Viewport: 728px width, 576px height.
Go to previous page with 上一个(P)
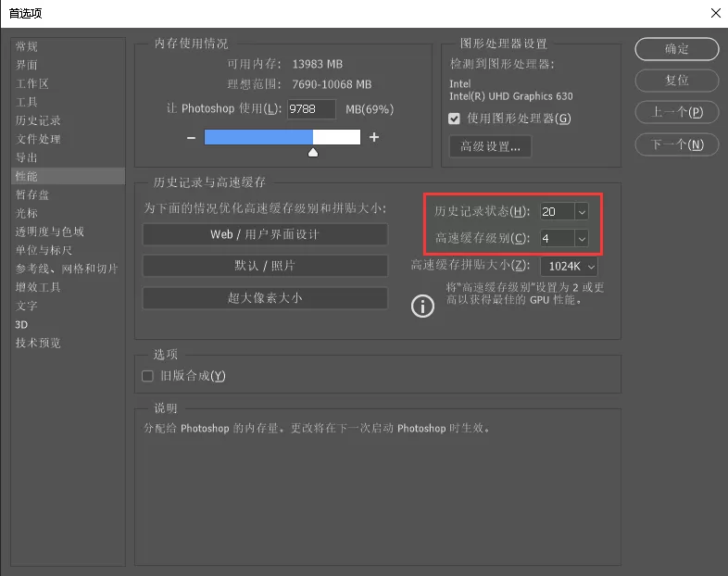(677, 112)
